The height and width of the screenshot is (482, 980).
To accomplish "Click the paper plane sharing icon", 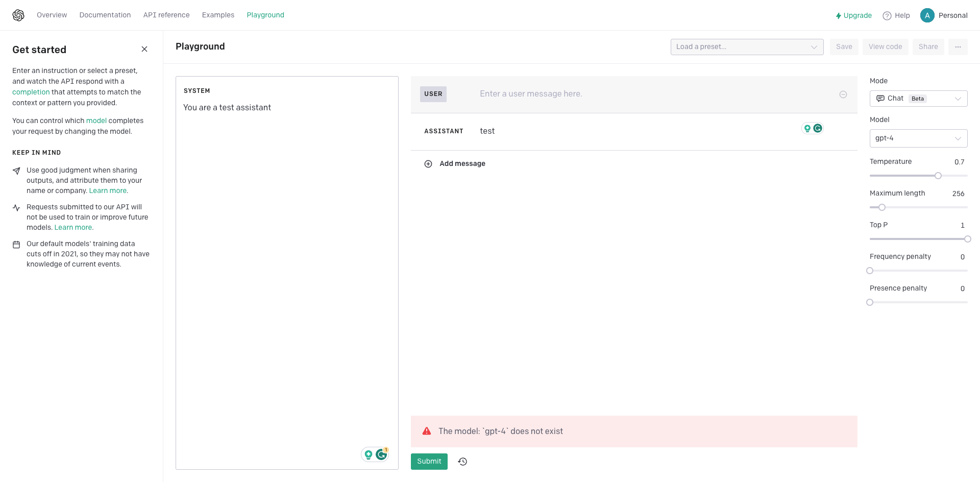I will [x=16, y=171].
